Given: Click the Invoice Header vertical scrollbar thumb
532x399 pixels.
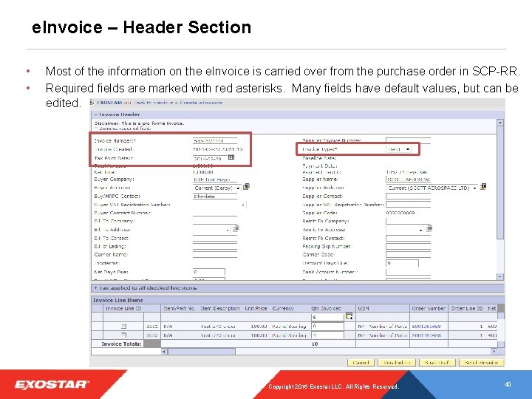Looking at the screenshot, I should [x=500, y=183].
